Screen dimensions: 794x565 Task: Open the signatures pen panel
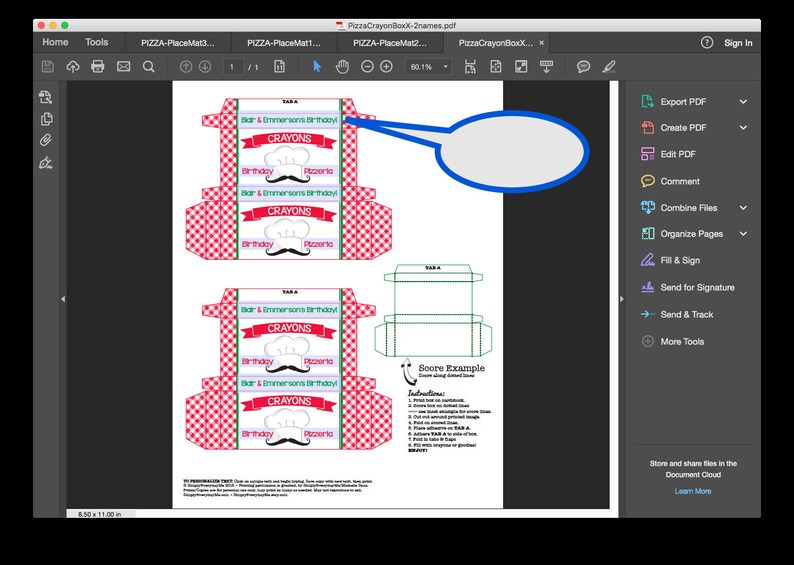pos(46,163)
